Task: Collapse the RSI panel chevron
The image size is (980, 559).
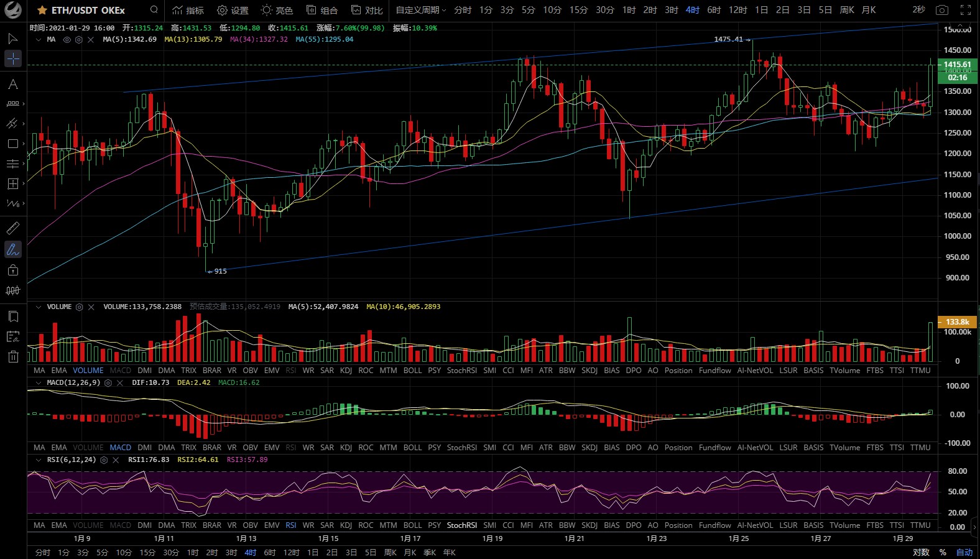Action: (x=39, y=460)
